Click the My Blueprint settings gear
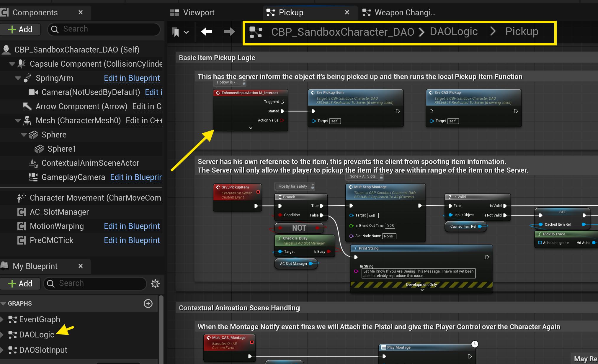The height and width of the screenshot is (364, 598). (155, 283)
